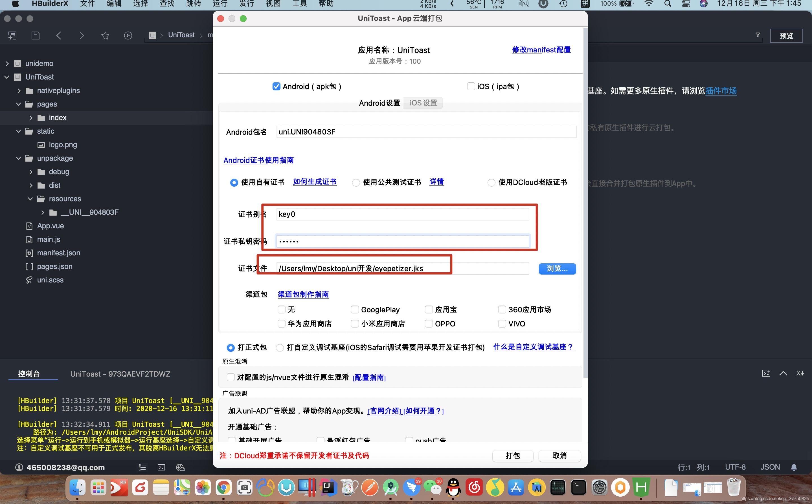Check the GooglePlay channel checkbox
812x504 pixels.
[x=355, y=309]
